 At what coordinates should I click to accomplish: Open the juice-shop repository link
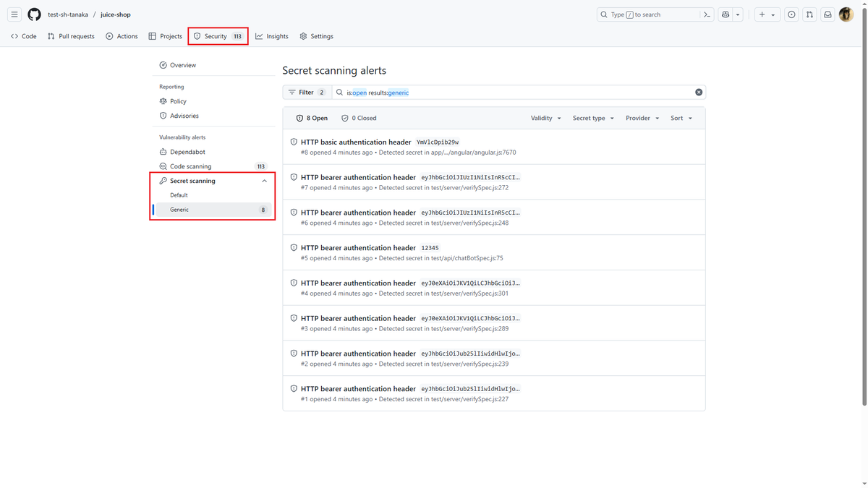(x=116, y=14)
